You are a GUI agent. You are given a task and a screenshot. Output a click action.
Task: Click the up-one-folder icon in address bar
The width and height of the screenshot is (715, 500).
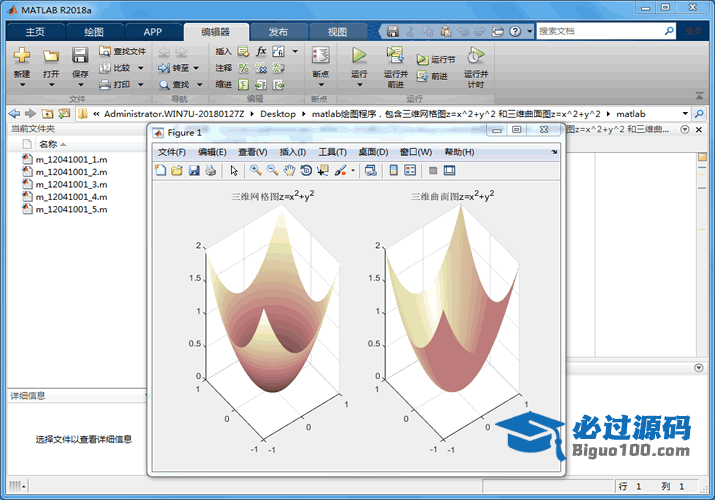pyautogui.click(x=47, y=113)
